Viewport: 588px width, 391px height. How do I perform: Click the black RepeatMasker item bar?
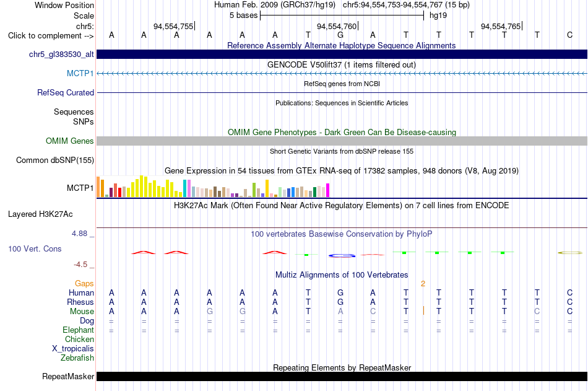pos(342,376)
